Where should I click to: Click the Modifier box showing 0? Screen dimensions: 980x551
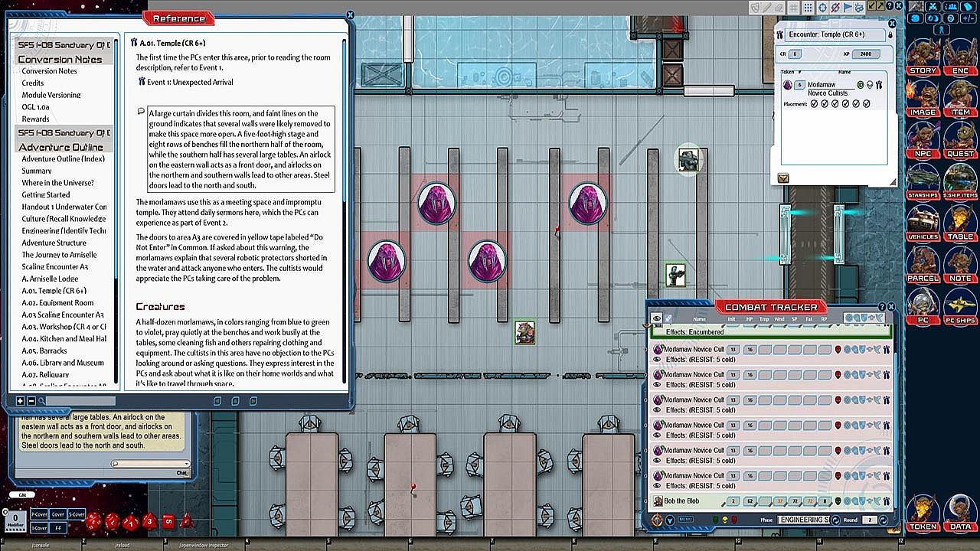tap(15, 520)
